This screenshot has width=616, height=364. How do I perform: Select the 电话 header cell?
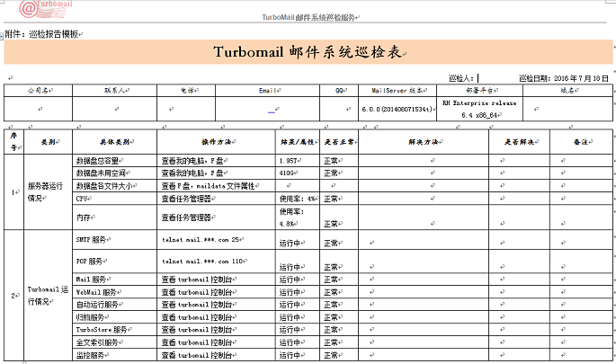click(x=186, y=90)
